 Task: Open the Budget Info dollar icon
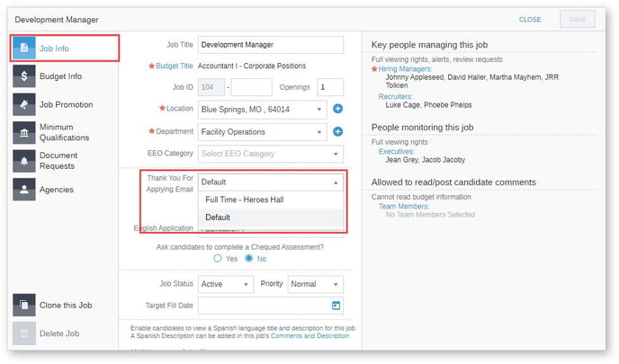[x=24, y=76]
